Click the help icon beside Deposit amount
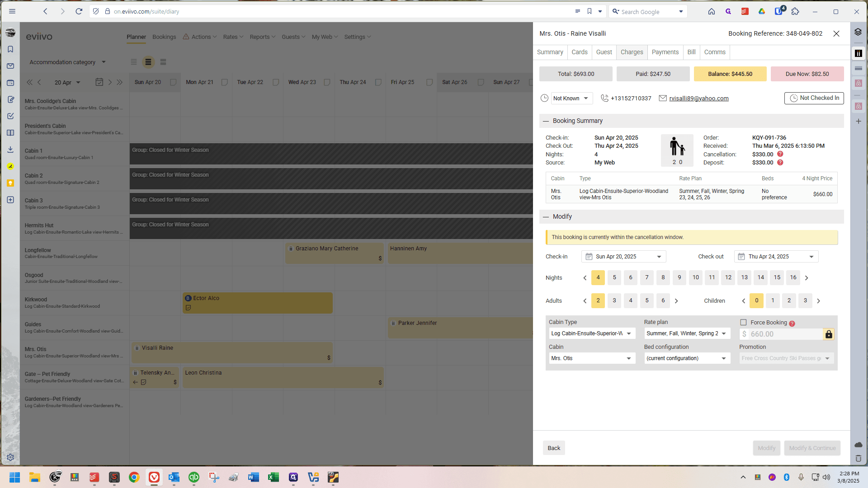 point(780,163)
